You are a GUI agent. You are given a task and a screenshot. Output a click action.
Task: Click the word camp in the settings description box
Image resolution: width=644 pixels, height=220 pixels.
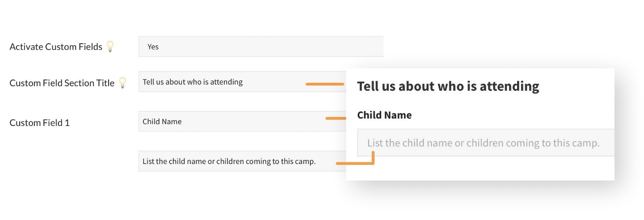[x=305, y=161]
